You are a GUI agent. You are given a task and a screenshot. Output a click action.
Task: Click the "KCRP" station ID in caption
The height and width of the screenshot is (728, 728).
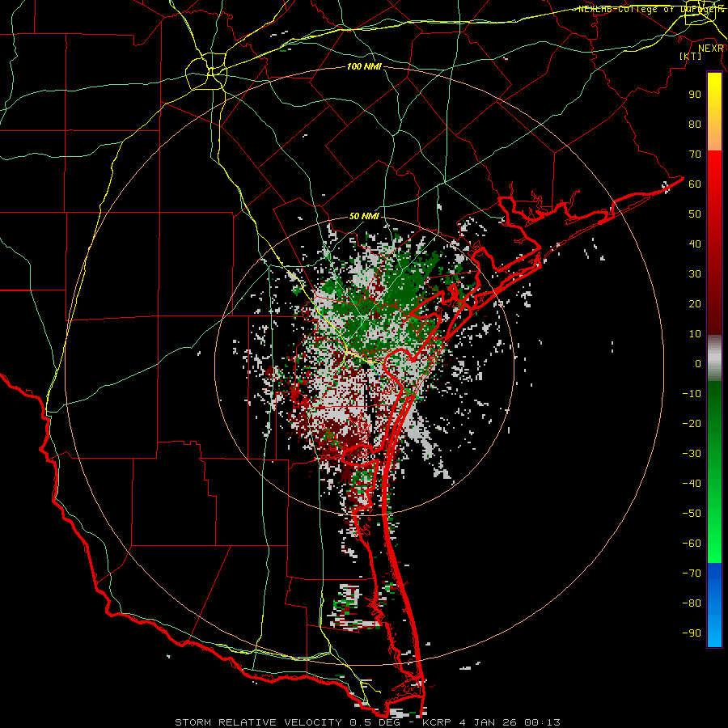[x=437, y=722]
